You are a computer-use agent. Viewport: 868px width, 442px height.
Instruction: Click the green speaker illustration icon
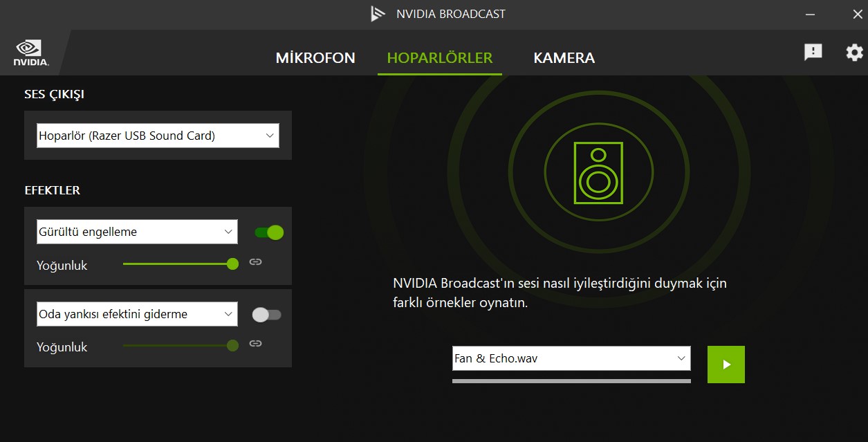[598, 173]
